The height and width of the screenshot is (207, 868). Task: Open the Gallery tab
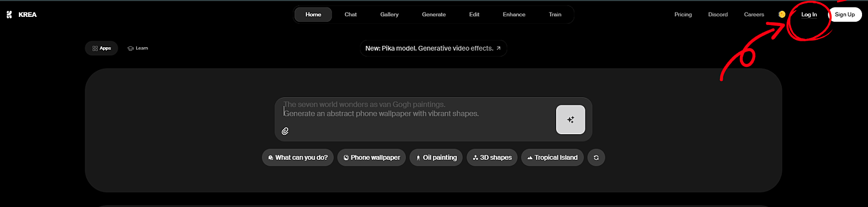click(390, 15)
